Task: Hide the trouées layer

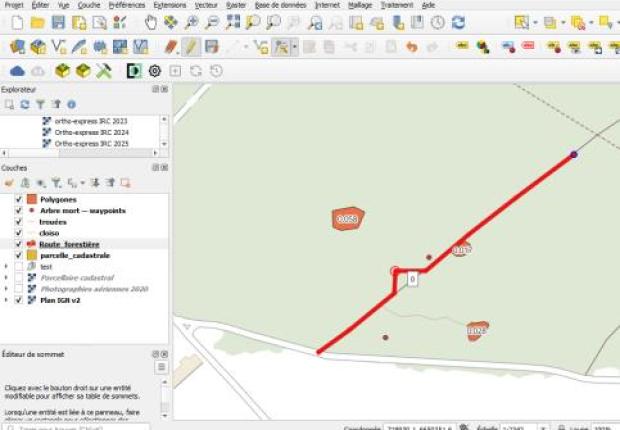Action: pos(18,222)
